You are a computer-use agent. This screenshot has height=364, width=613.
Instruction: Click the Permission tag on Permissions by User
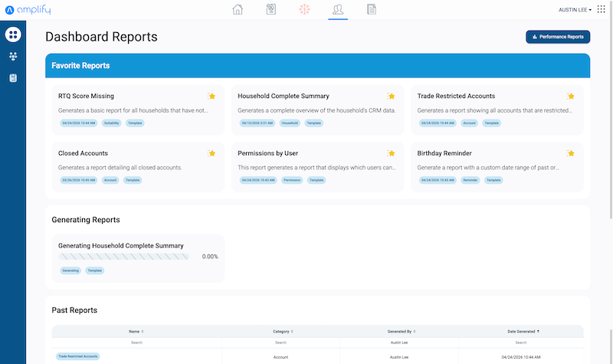(x=292, y=180)
